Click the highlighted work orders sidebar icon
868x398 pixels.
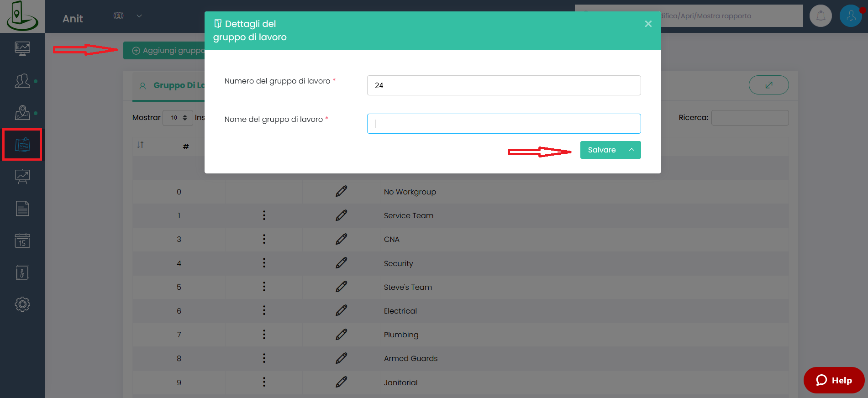coord(22,145)
